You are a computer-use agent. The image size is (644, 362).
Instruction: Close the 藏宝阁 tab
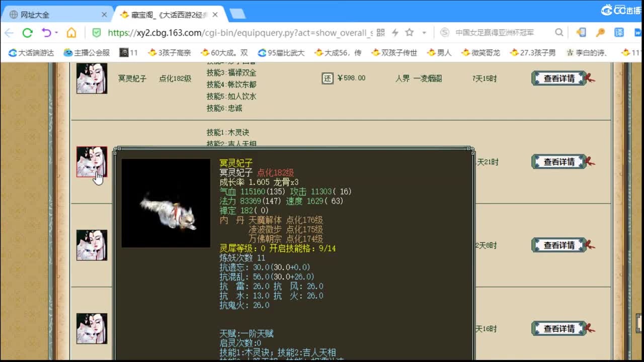pos(215,15)
